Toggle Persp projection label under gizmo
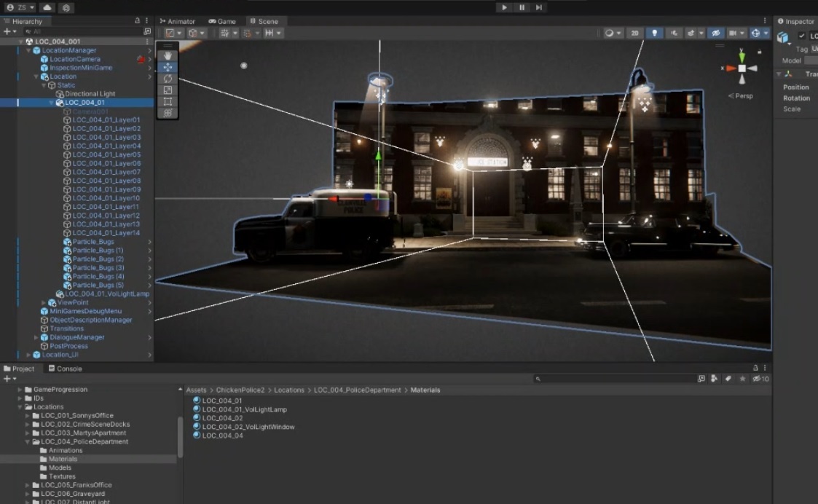818x504 pixels. [741, 96]
